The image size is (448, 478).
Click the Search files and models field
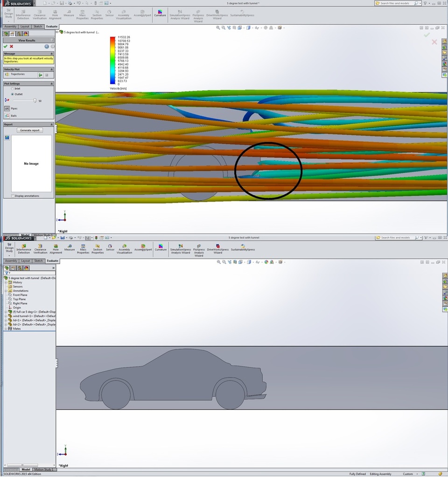click(395, 3)
